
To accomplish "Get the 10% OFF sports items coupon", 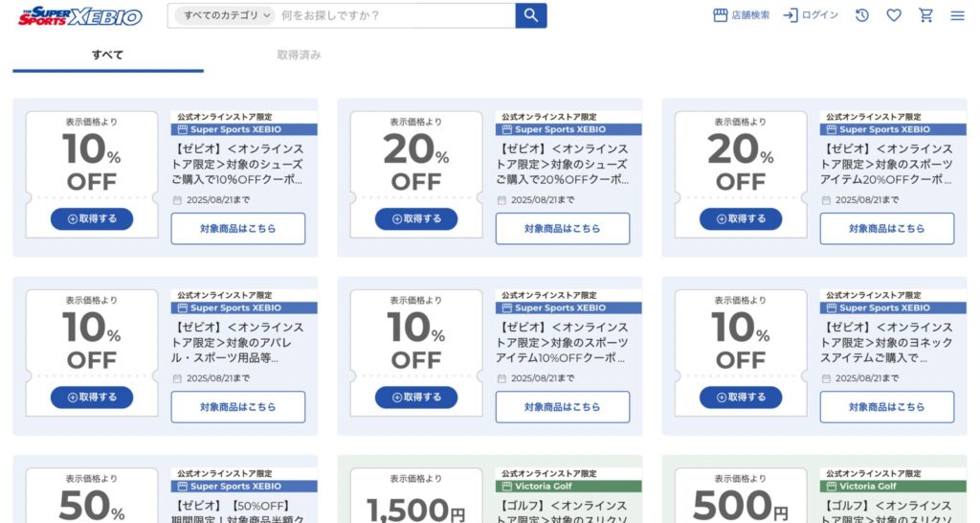I will [x=416, y=398].
